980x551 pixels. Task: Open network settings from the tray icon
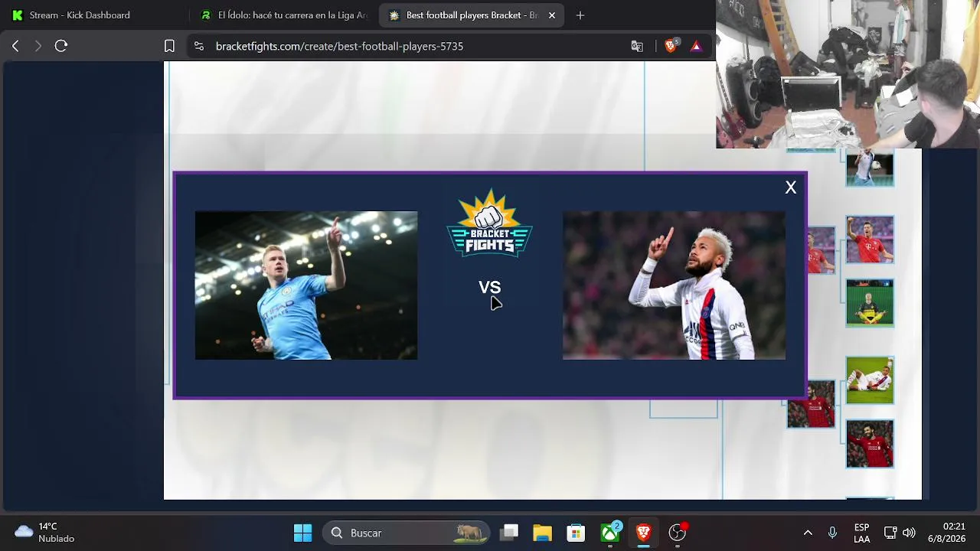pos(890,533)
